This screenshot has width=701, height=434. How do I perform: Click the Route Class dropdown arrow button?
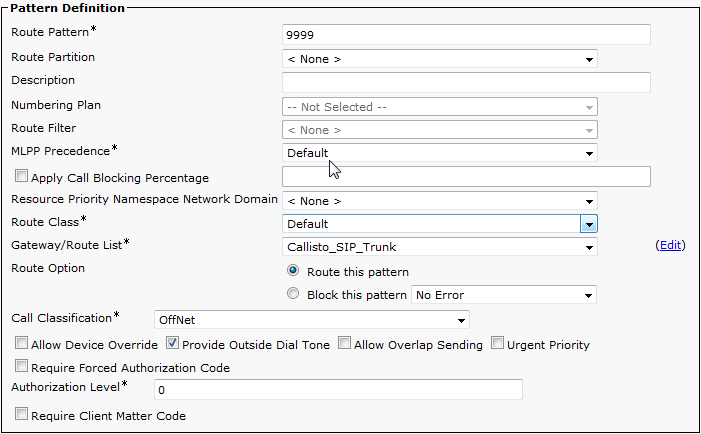(589, 224)
